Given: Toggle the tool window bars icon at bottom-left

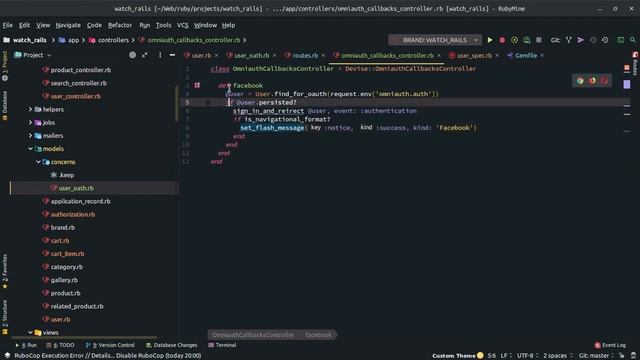Looking at the screenshot, I should [x=7, y=356].
